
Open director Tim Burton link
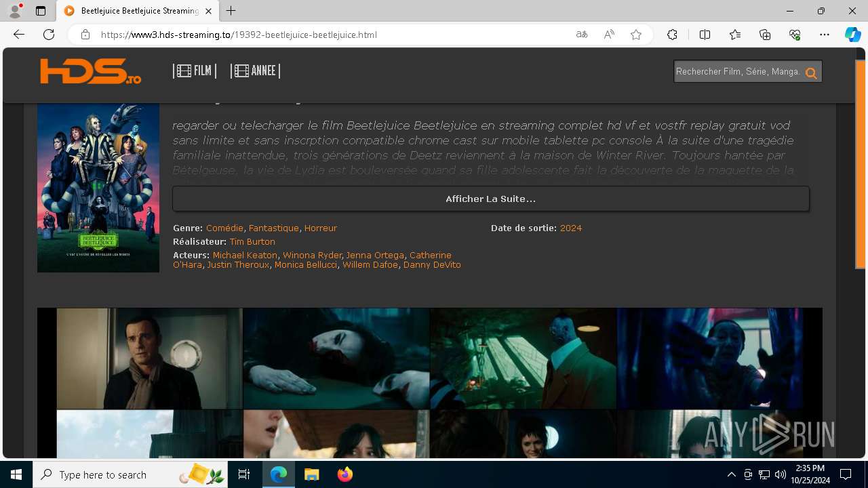click(x=252, y=242)
